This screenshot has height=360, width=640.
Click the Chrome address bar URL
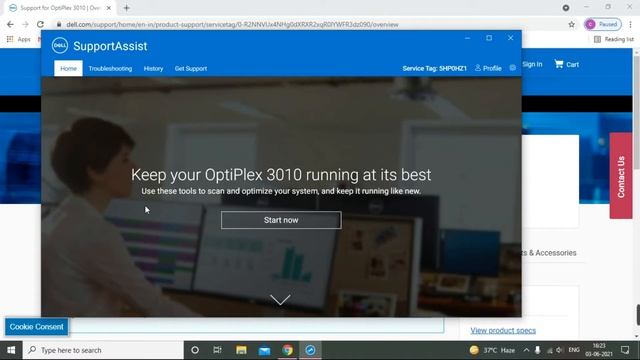pos(232,24)
